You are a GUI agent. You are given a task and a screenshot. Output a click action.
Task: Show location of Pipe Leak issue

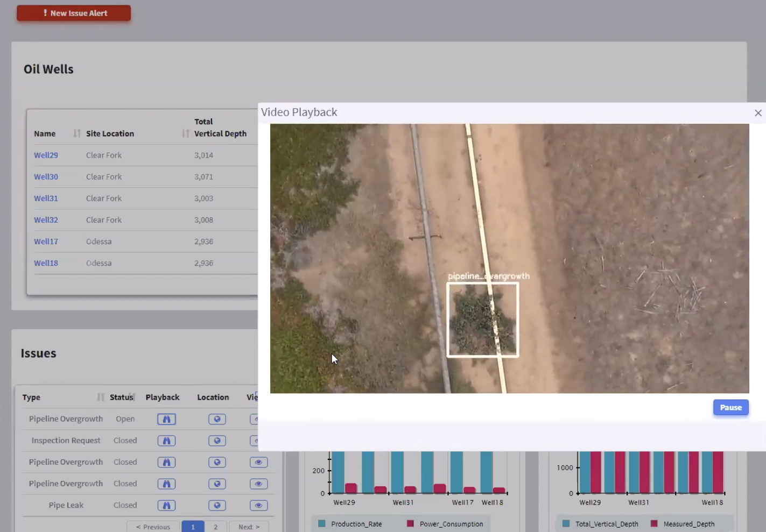pos(217,505)
